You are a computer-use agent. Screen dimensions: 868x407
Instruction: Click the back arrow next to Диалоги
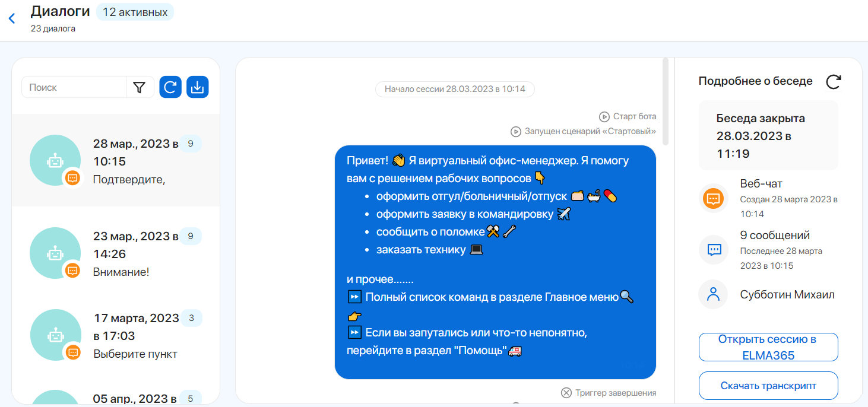click(x=12, y=18)
